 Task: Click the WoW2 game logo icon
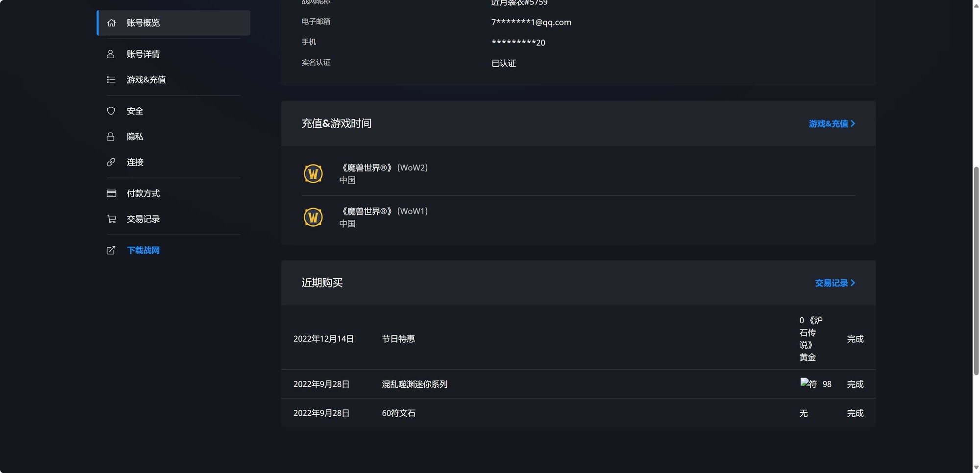coord(313,174)
